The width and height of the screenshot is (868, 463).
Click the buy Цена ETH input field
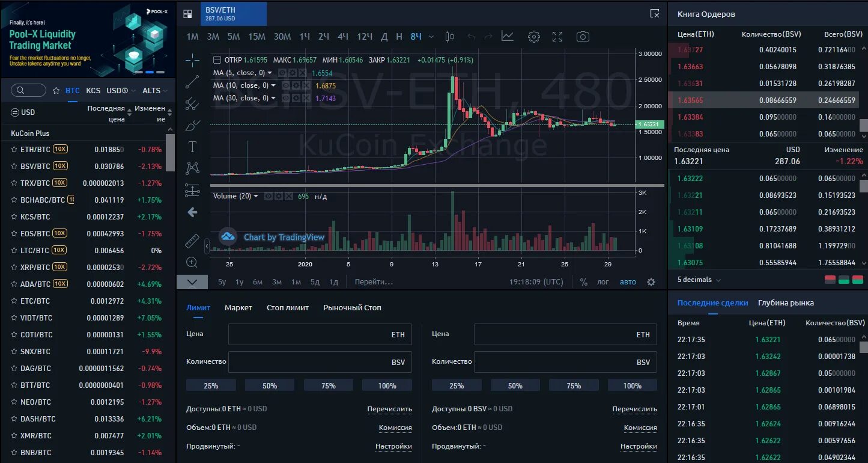click(x=320, y=334)
